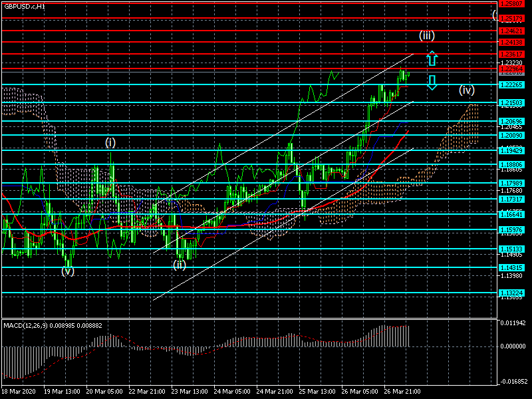
Task: Click the MACD scale value 0.011942
Action: 513,323
